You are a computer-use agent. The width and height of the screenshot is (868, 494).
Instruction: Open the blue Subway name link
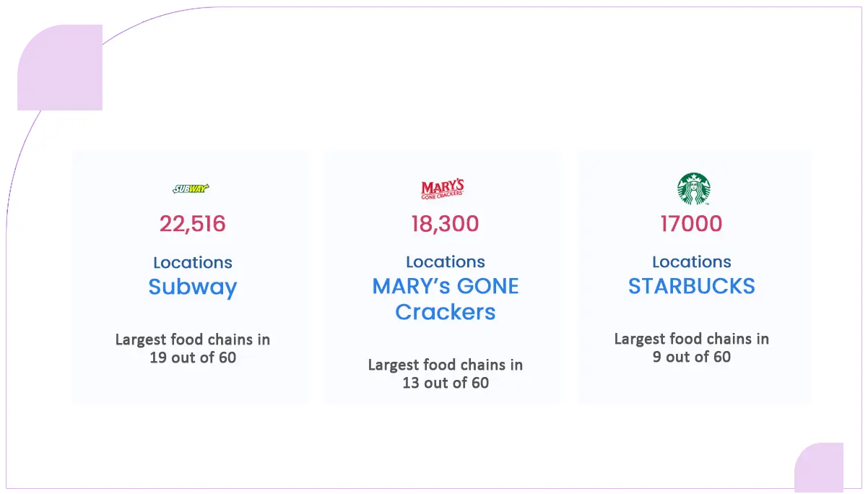coord(193,287)
